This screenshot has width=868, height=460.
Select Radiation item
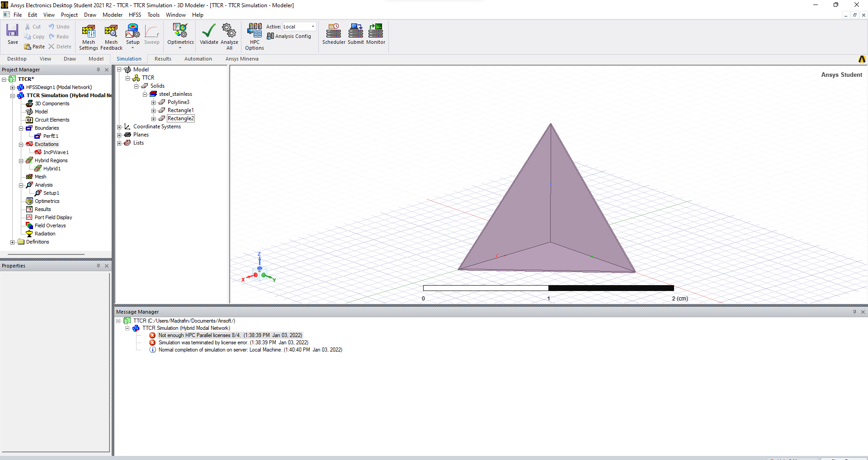click(45, 234)
